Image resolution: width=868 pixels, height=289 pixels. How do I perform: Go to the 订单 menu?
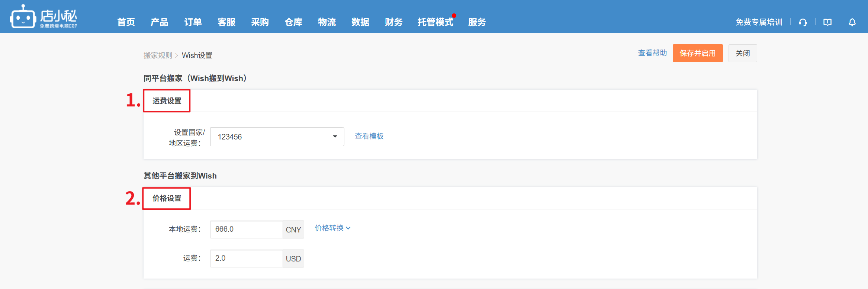coord(193,22)
